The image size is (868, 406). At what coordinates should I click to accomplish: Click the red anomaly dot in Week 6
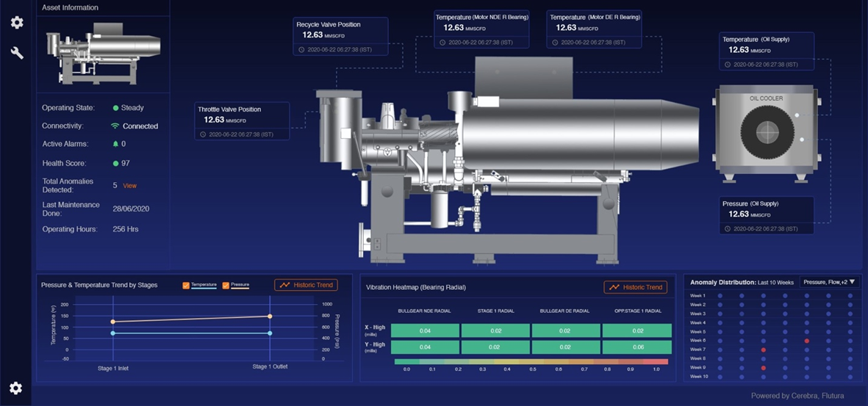[x=806, y=341]
